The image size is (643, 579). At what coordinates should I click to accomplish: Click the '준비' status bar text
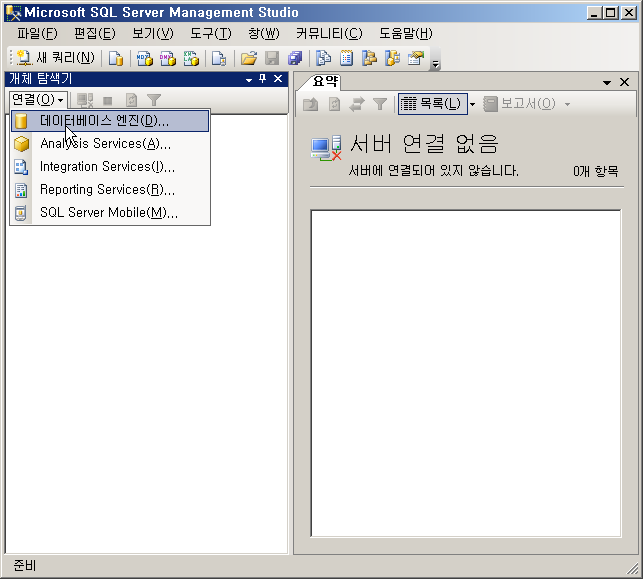click(25, 565)
